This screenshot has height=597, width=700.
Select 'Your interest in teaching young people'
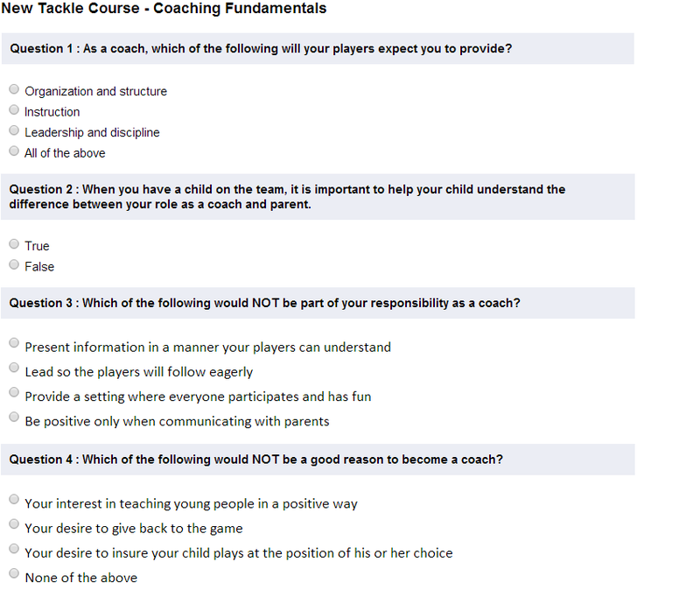point(14,499)
